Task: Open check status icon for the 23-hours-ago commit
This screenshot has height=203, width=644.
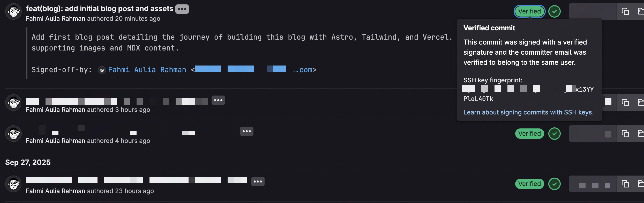Action: click(555, 184)
